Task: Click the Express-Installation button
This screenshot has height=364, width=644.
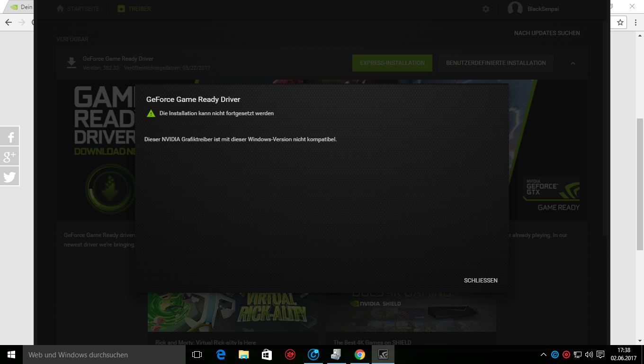Action: [x=392, y=63]
